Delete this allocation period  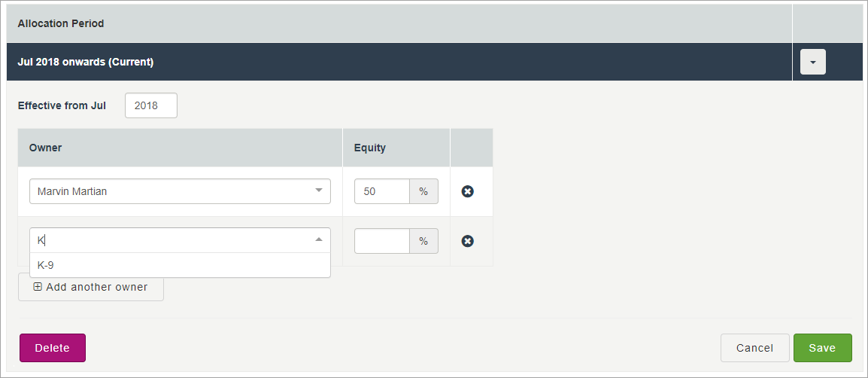53,348
